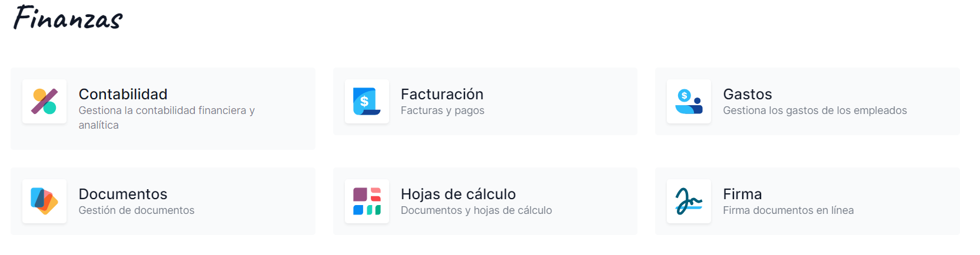Click the Firma signature icon
Viewport: 980px width, 255px height.
click(x=689, y=201)
